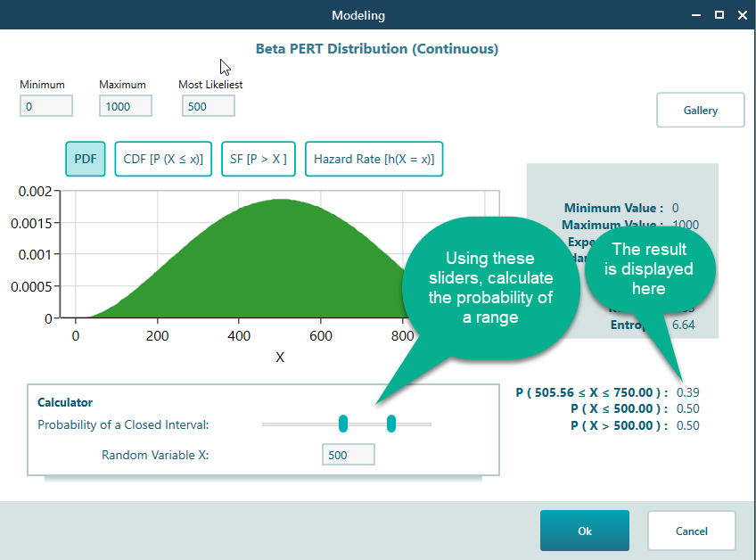
Task: Minimize the Modeling window
Action: (x=694, y=15)
